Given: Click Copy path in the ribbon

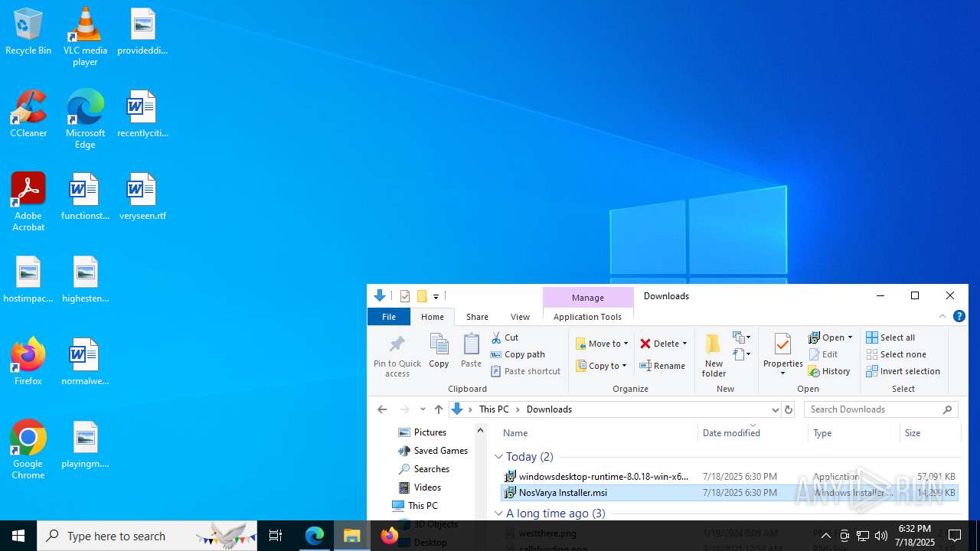Looking at the screenshot, I should [518, 354].
